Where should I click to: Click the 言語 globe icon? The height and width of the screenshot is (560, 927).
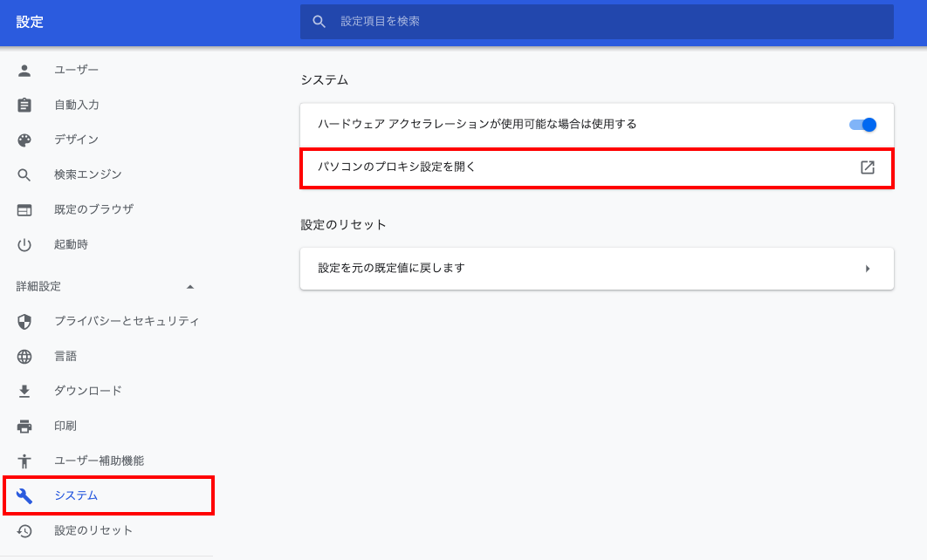tap(24, 356)
